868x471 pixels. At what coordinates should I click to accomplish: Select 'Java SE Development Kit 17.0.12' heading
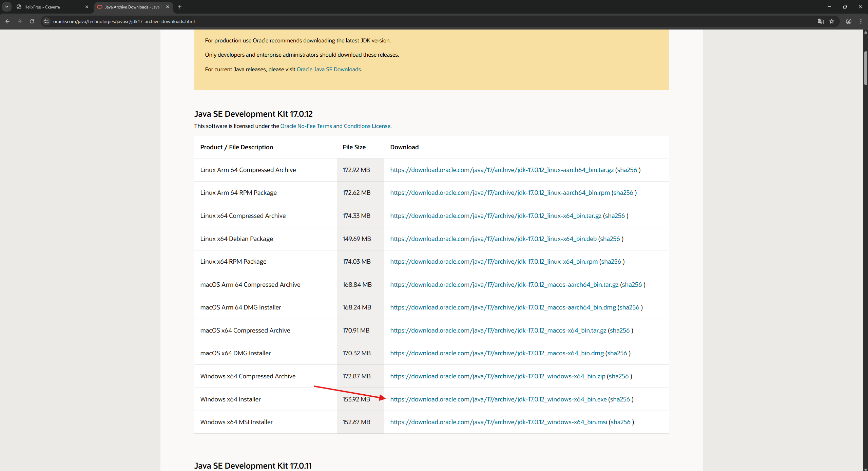(253, 114)
